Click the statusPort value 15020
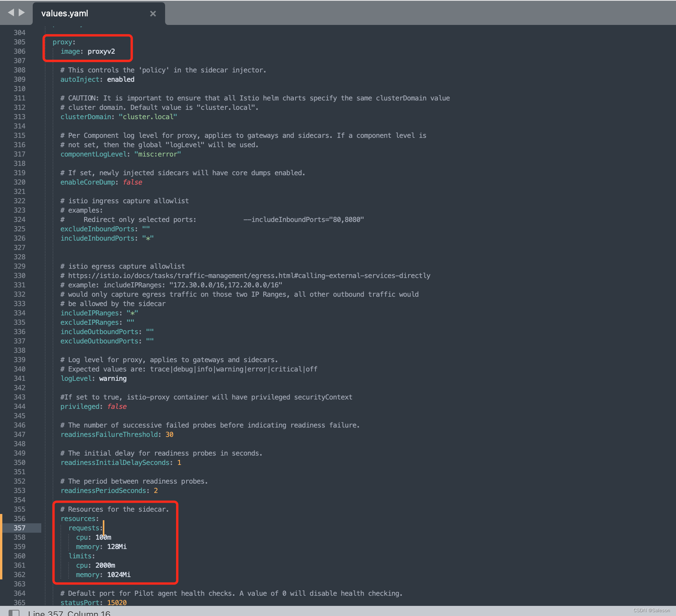 point(117,602)
